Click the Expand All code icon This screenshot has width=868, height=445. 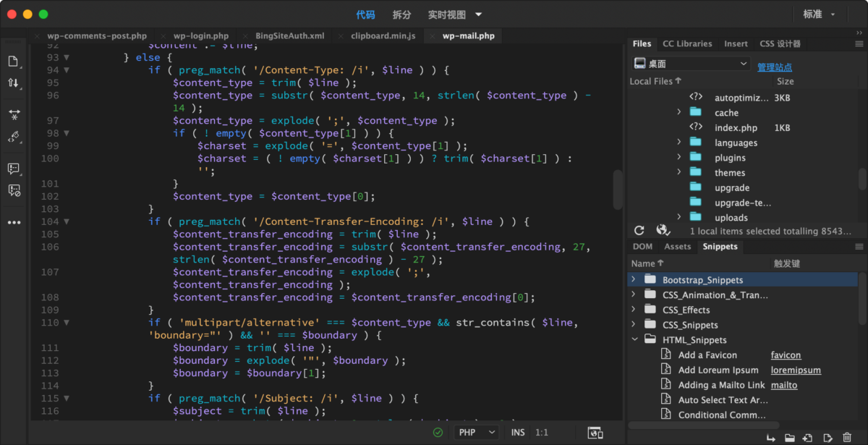(x=14, y=115)
